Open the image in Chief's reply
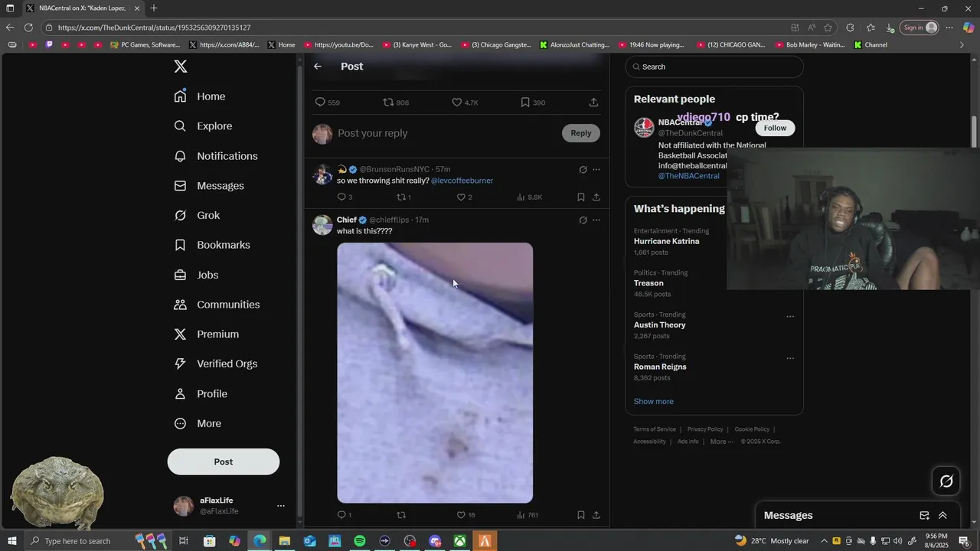The width and height of the screenshot is (980, 551). 435,373
